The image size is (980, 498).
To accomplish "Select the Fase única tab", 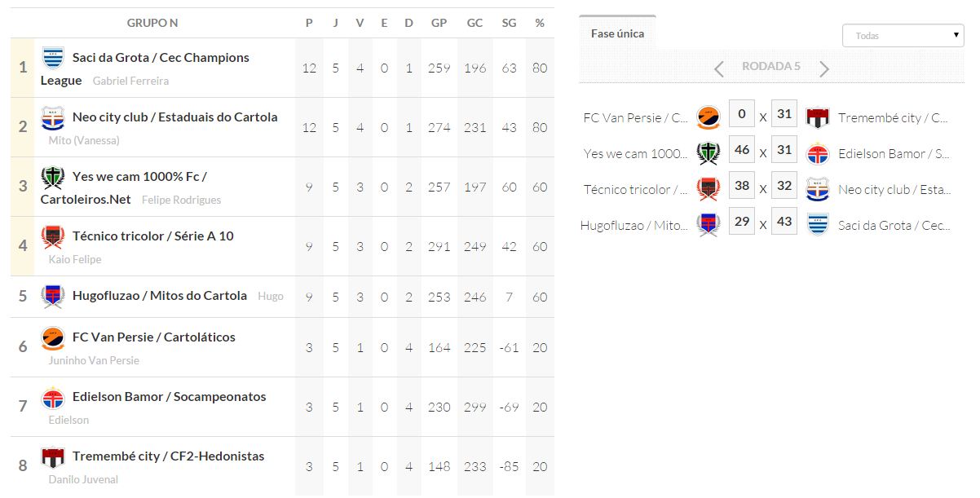I will point(617,33).
